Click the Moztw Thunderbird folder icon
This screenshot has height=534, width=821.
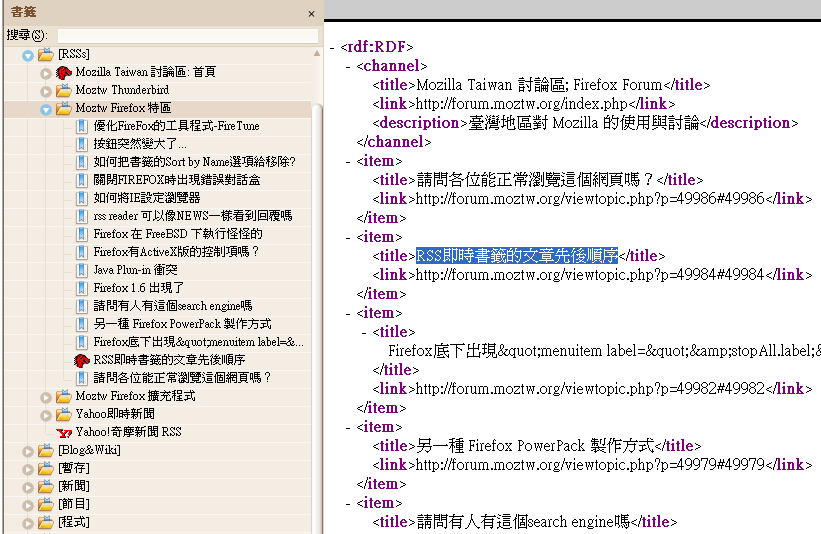coord(63,90)
